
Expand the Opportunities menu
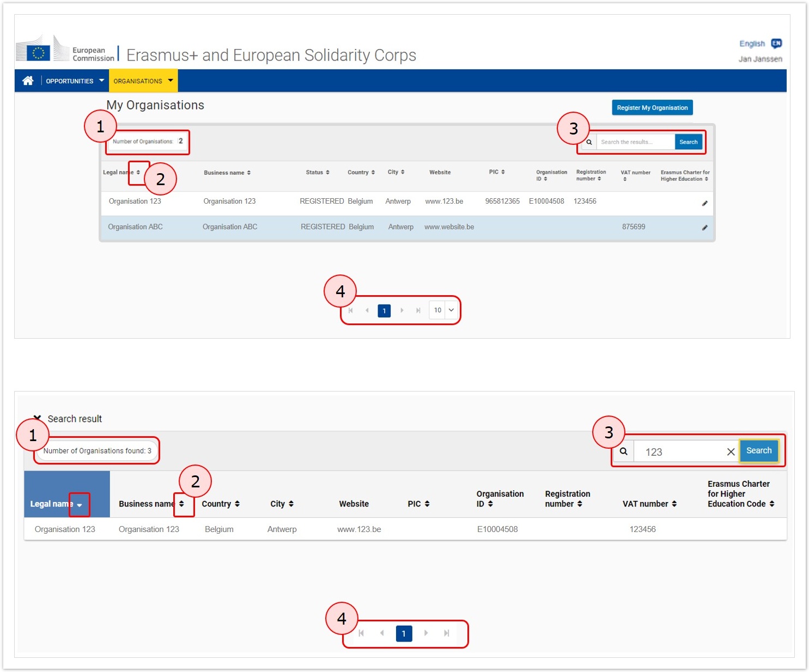(x=75, y=81)
